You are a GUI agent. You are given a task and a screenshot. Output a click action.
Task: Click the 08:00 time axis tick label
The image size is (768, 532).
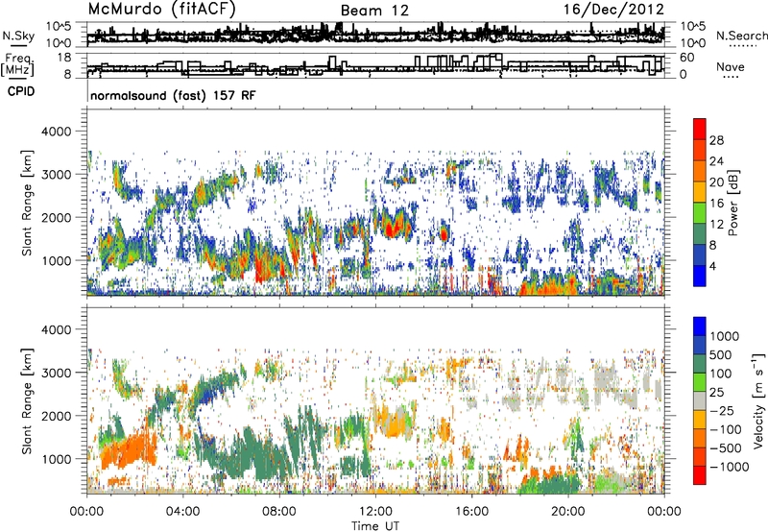pyautogui.click(x=279, y=512)
